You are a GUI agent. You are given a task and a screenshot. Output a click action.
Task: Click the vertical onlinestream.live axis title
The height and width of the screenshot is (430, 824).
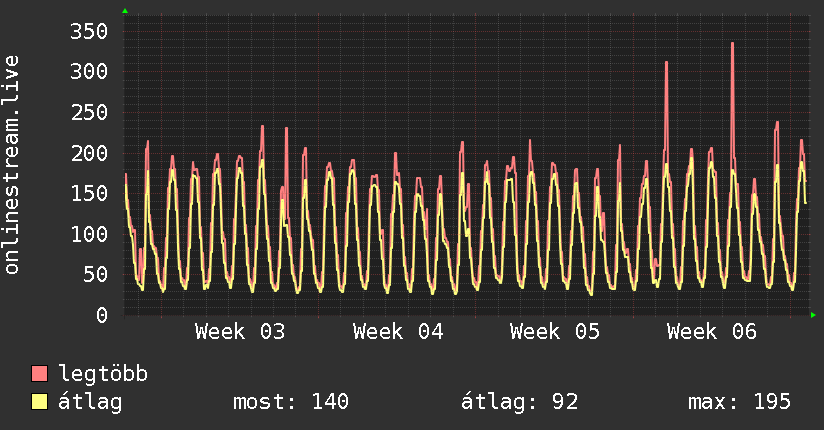[13, 166]
